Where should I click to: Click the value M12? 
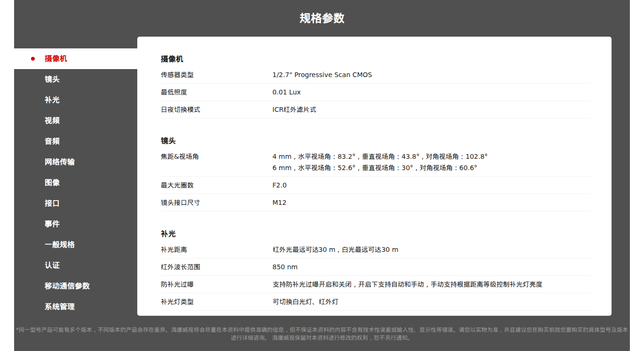279,203
